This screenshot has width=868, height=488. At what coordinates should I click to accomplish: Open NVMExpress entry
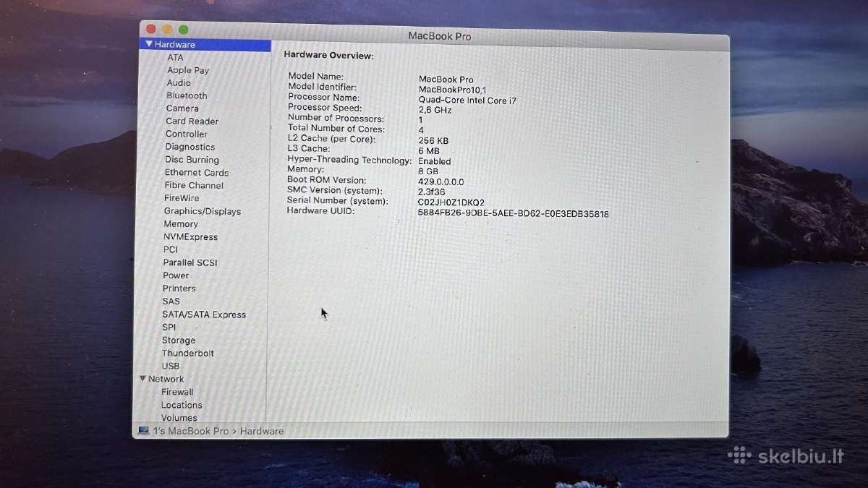[190, 237]
